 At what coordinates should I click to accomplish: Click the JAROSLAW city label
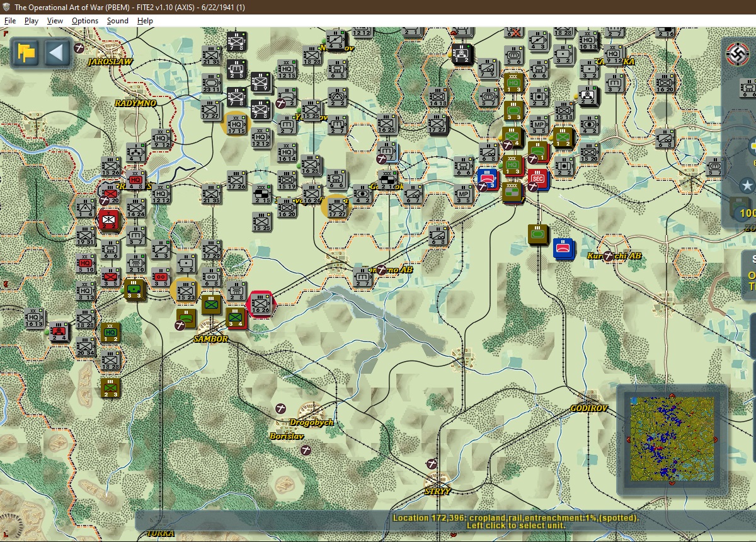coord(109,62)
